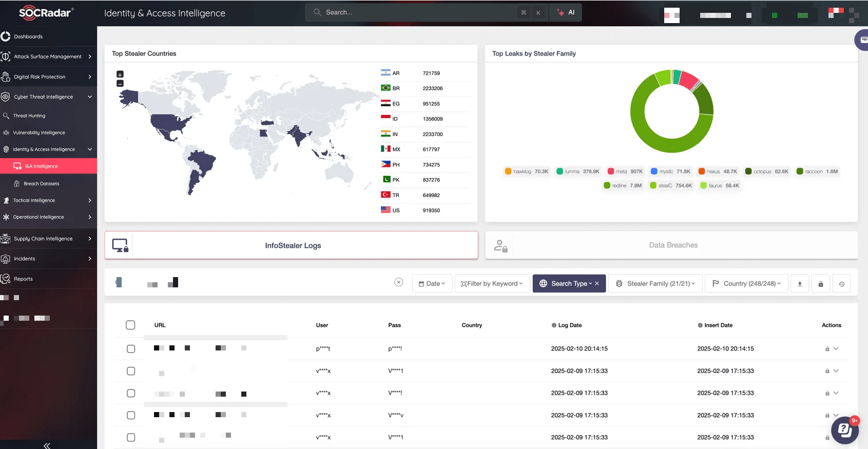This screenshot has height=449, width=868.
Task: Click the redline legend color swatch
Action: (607, 186)
